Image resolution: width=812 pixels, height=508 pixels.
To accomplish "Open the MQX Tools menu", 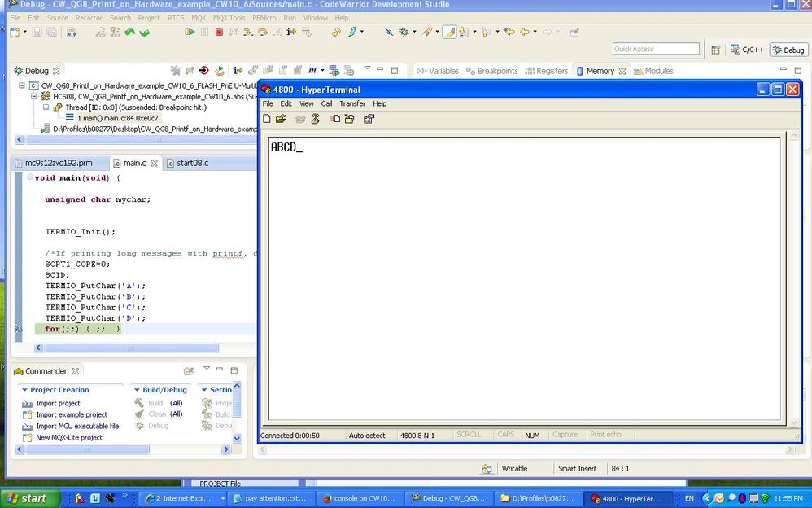I will 229,18.
